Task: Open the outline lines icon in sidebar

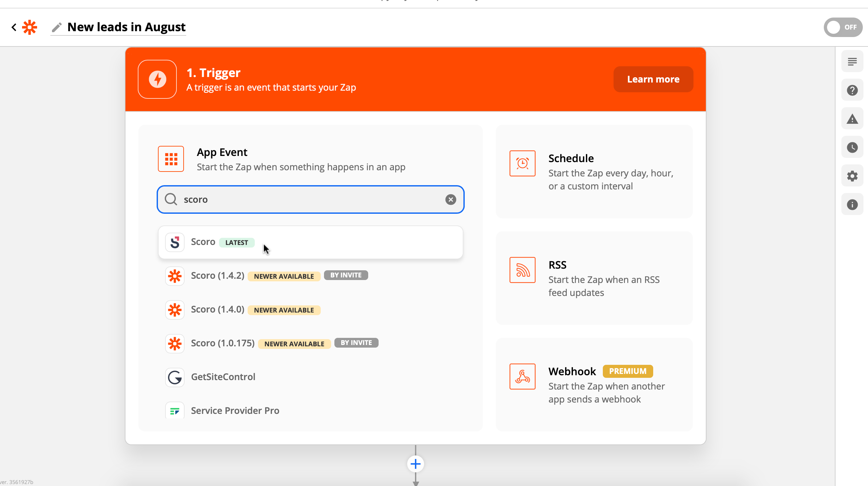Action: tap(852, 62)
